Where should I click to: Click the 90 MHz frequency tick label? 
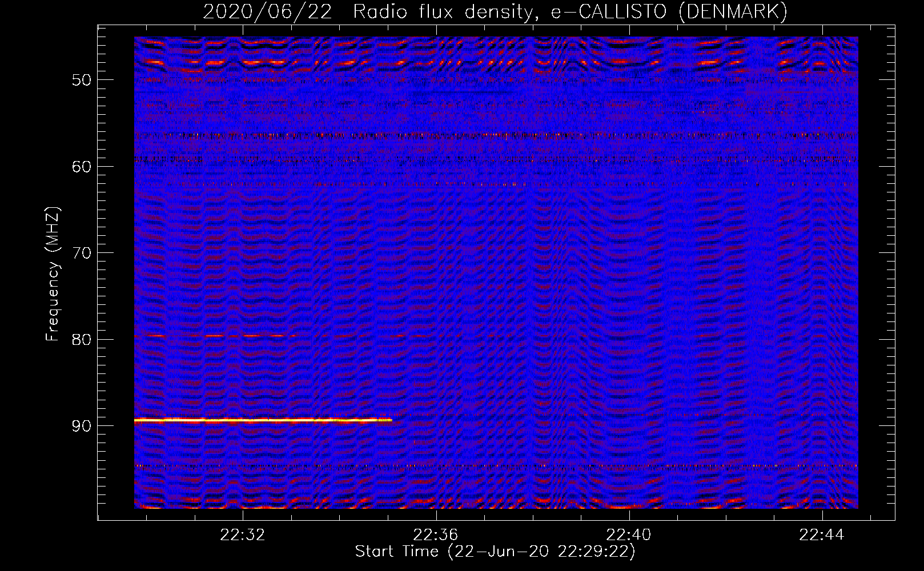(82, 427)
